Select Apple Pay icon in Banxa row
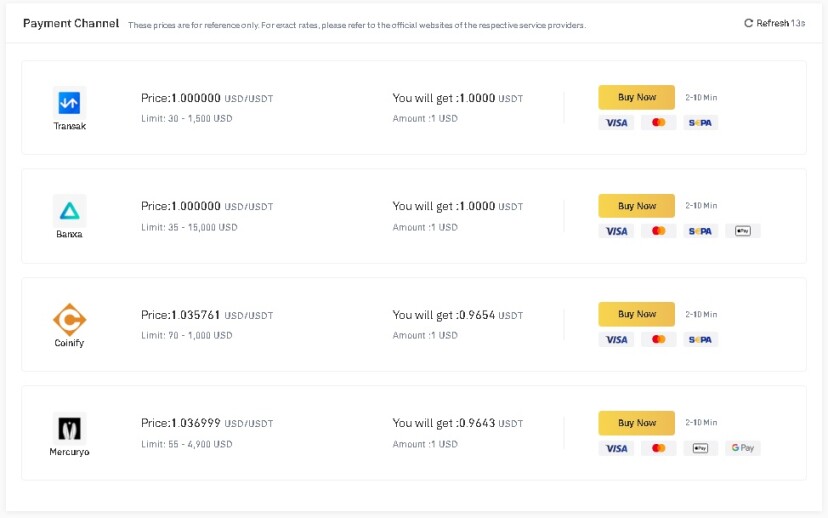The height and width of the screenshot is (518, 828). click(742, 231)
